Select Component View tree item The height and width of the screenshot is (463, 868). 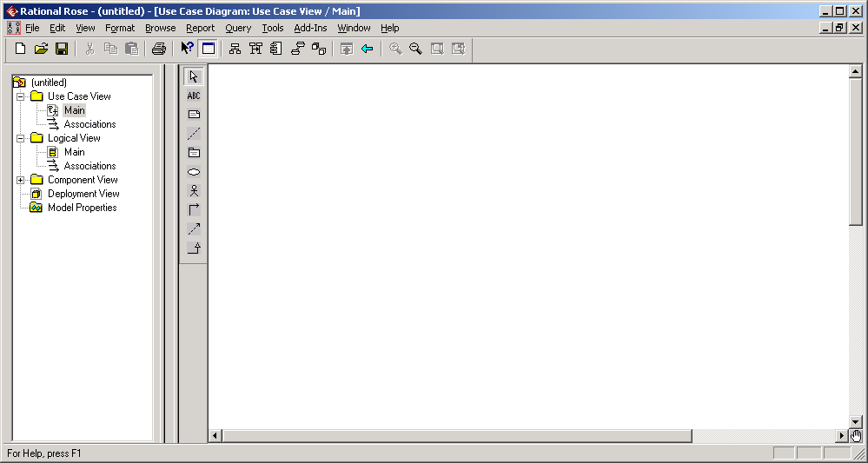(83, 179)
